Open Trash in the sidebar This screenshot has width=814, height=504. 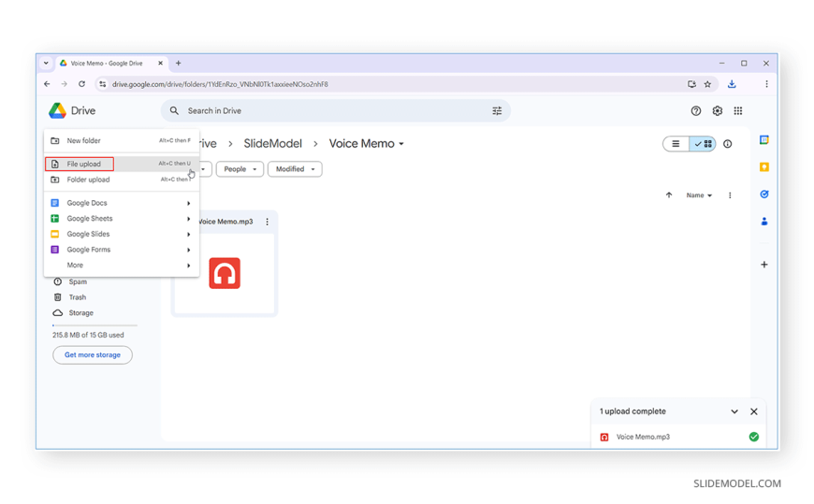point(78,297)
